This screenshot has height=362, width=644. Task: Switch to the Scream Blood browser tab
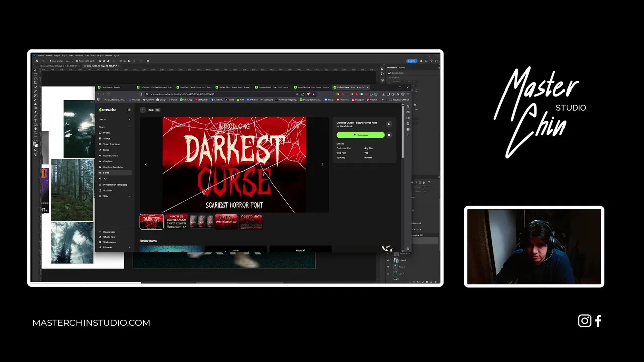click(x=273, y=87)
